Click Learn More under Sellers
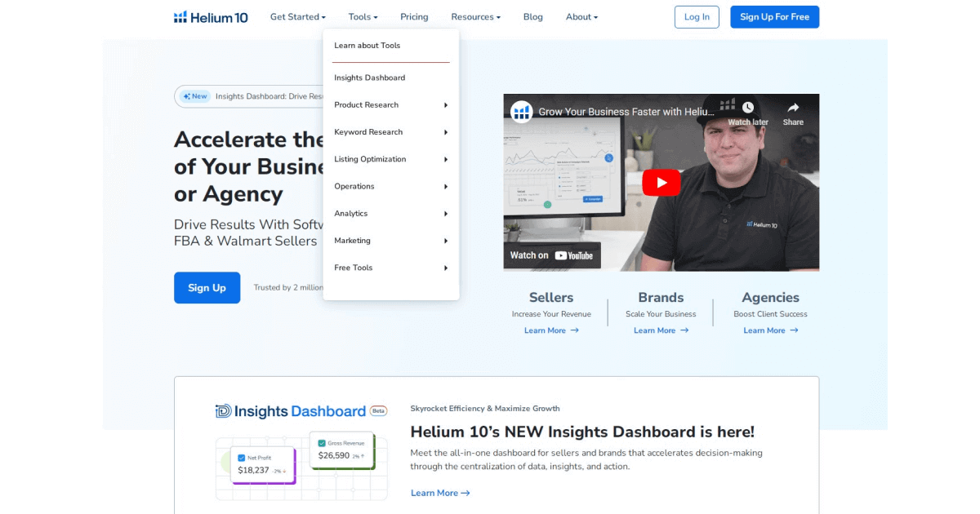This screenshot has height=514, width=980. 551,330
